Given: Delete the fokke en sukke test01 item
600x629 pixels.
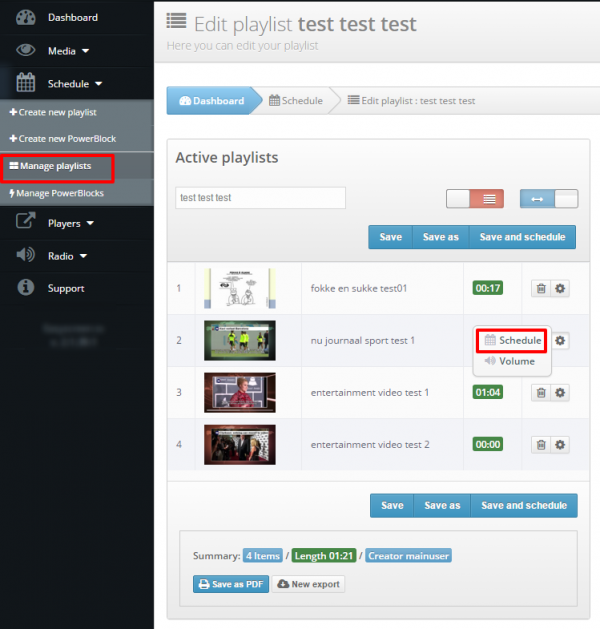Looking at the screenshot, I should [540, 288].
